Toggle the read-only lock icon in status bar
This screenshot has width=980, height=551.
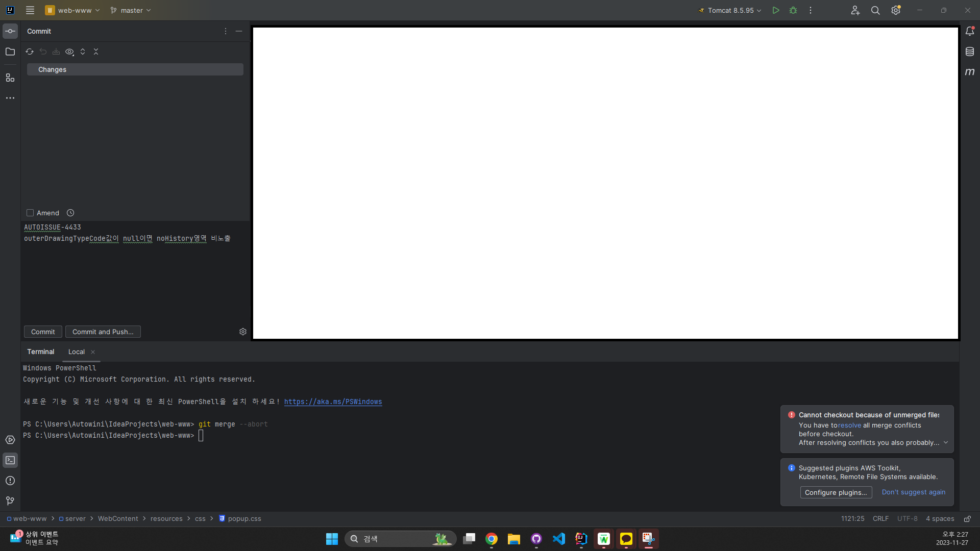[967, 519]
